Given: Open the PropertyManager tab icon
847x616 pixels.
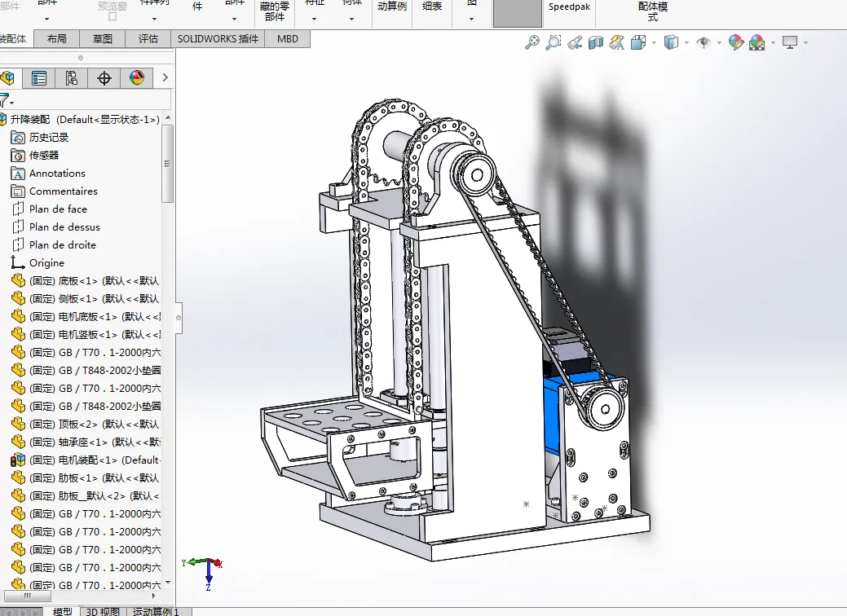Looking at the screenshot, I should 39,78.
